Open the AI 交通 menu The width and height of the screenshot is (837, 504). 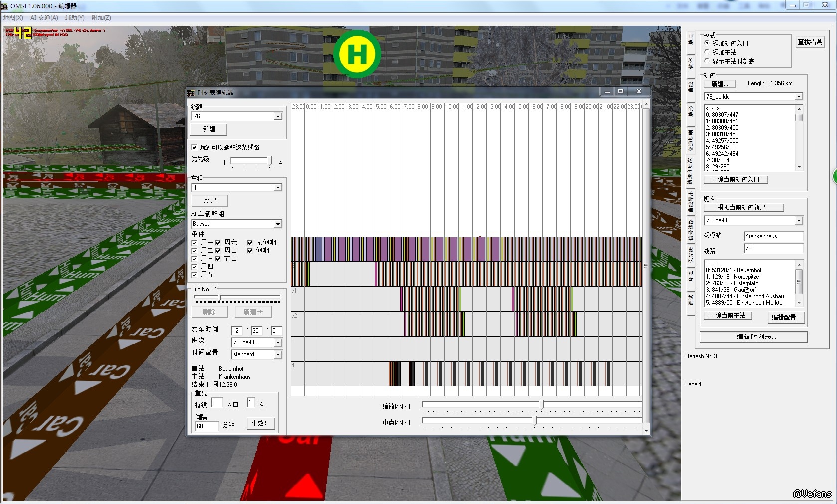point(44,18)
